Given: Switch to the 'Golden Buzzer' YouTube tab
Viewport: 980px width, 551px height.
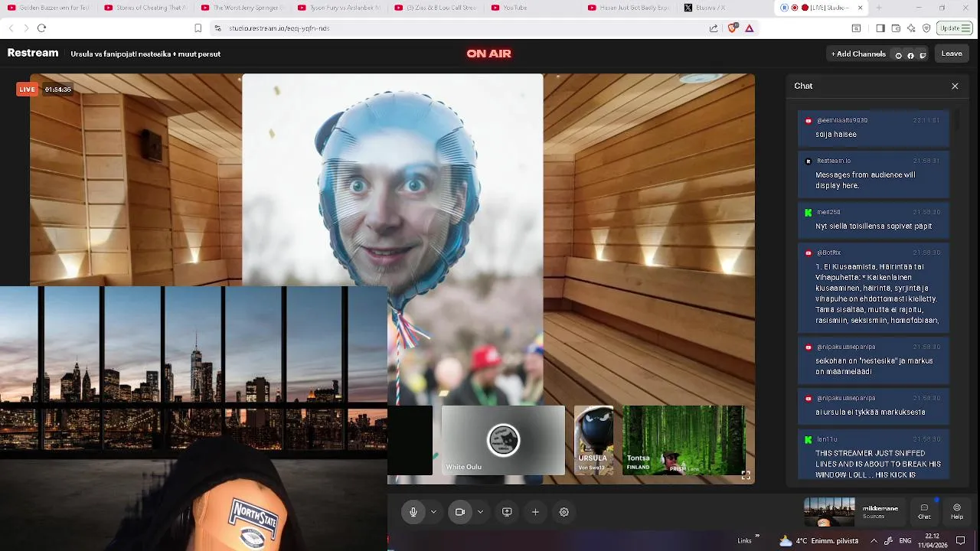Looking at the screenshot, I should pos(47,8).
